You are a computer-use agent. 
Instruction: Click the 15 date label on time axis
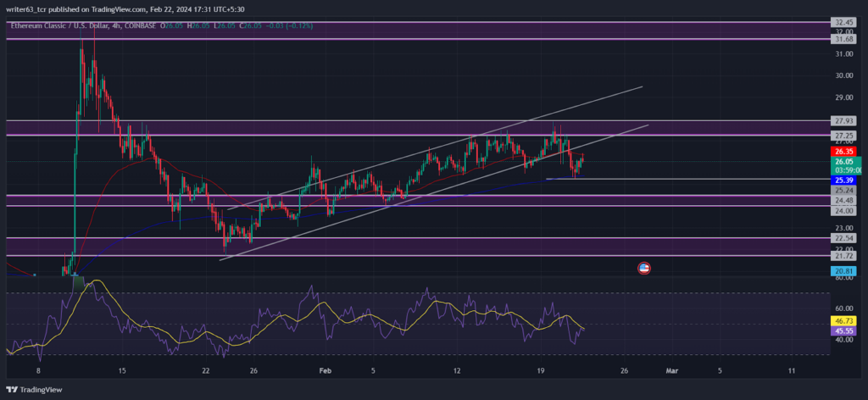(122, 370)
